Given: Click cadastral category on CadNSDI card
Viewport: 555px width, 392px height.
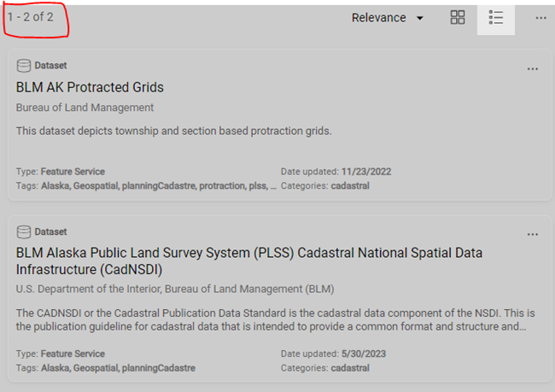Looking at the screenshot, I should tap(350, 368).
